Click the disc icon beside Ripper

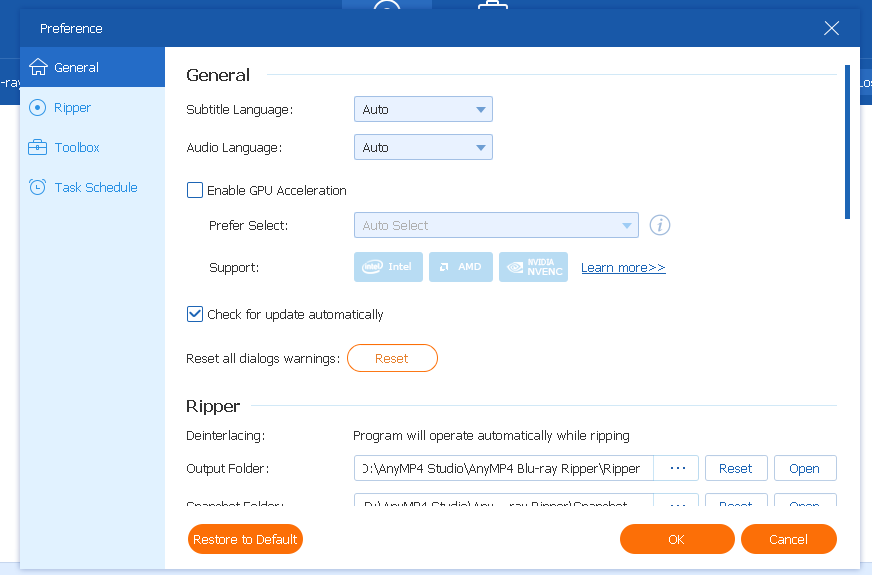click(37, 107)
